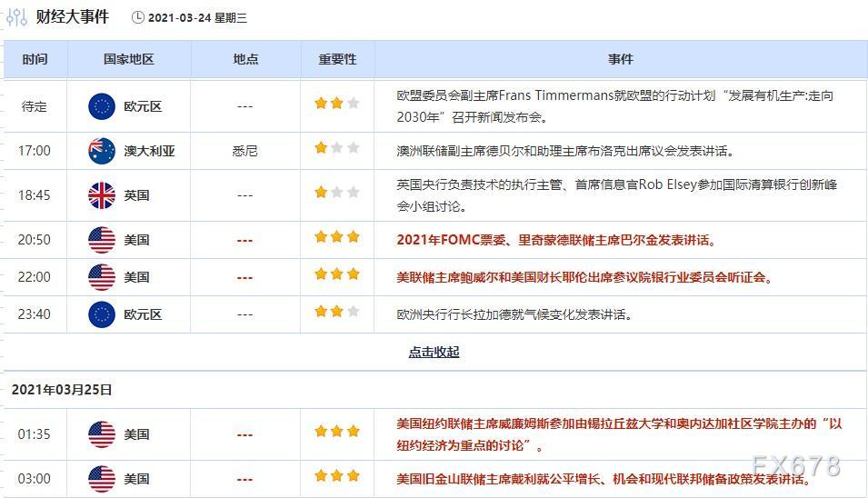Click the EU flag in the 待定 row

pyautogui.click(x=102, y=106)
